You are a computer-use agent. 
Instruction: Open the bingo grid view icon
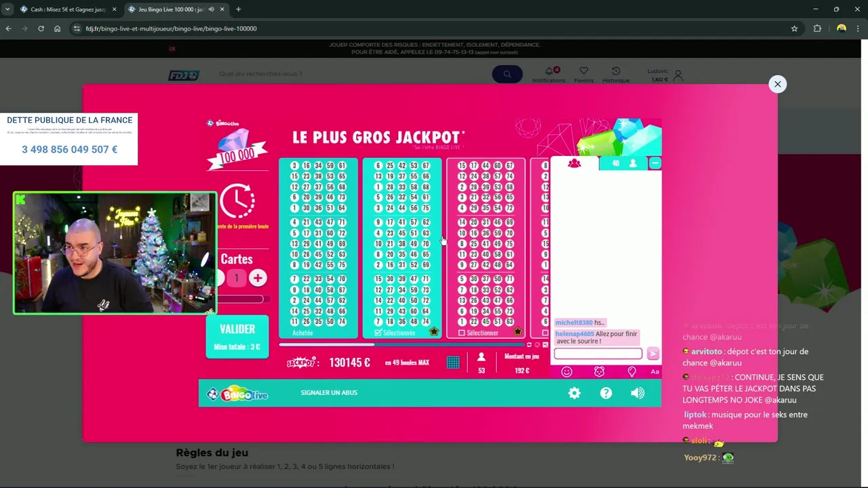(x=453, y=363)
